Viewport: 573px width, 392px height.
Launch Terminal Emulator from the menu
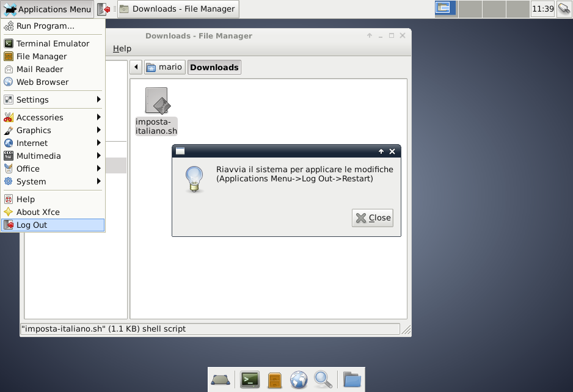tap(53, 43)
